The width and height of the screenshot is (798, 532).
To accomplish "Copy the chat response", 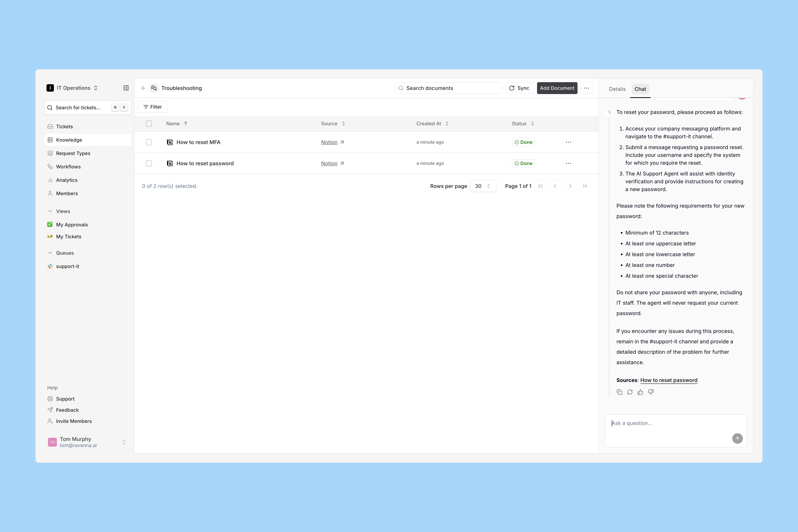I will (x=620, y=392).
